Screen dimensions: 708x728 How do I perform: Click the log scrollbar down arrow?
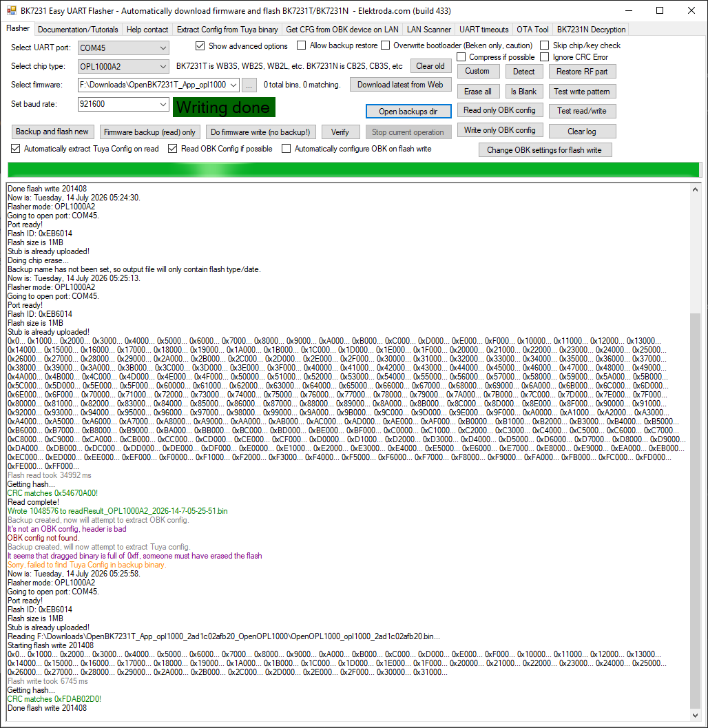(x=695, y=716)
